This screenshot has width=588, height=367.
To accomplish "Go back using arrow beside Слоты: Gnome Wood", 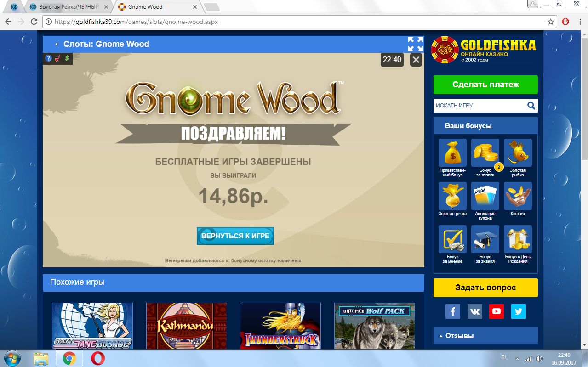I will pyautogui.click(x=56, y=44).
